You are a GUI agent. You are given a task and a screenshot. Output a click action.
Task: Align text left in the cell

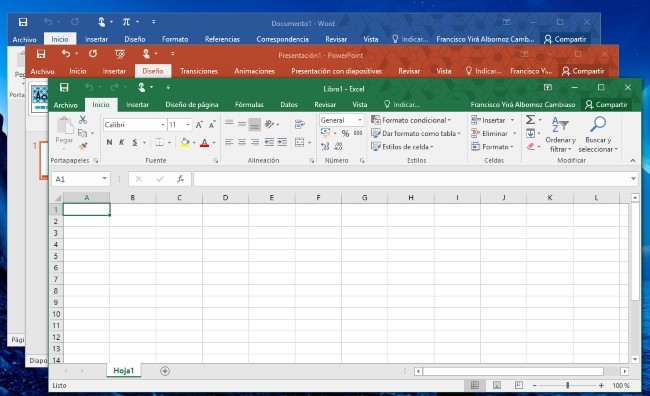coord(229,143)
